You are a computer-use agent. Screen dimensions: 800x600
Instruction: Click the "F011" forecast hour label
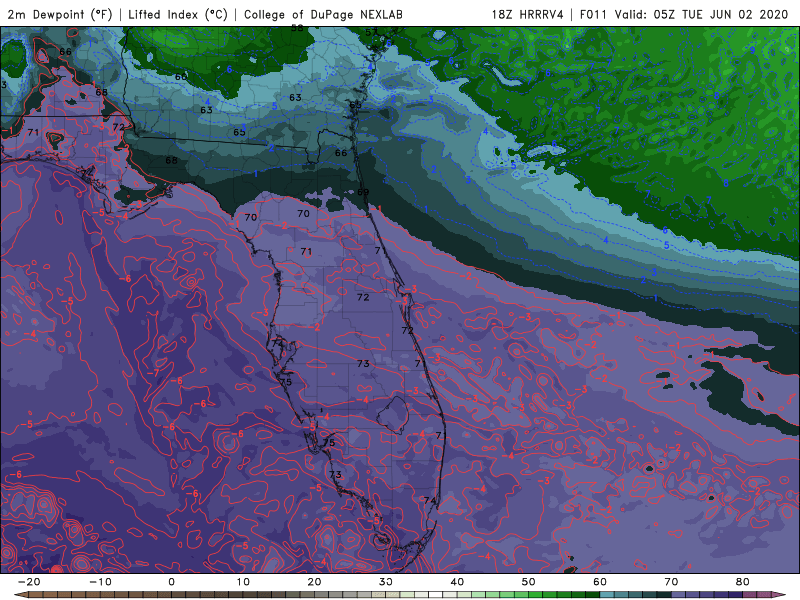pos(595,14)
